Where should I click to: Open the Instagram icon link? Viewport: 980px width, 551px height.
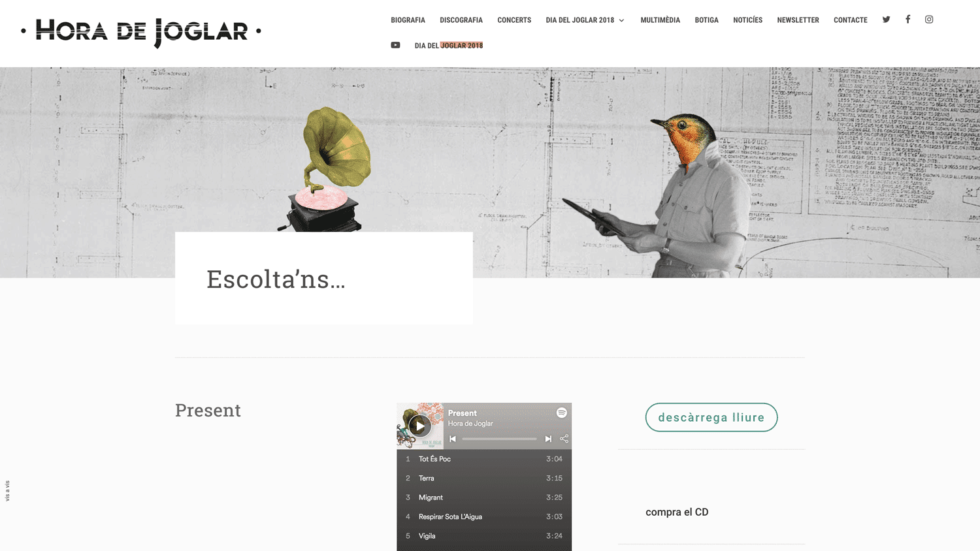coord(929,20)
